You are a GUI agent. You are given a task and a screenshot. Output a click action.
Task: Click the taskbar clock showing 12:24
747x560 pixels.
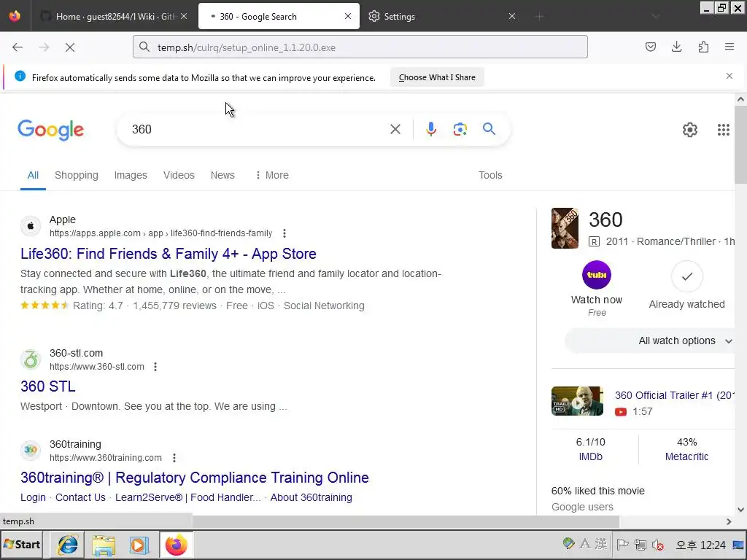[x=700, y=545]
